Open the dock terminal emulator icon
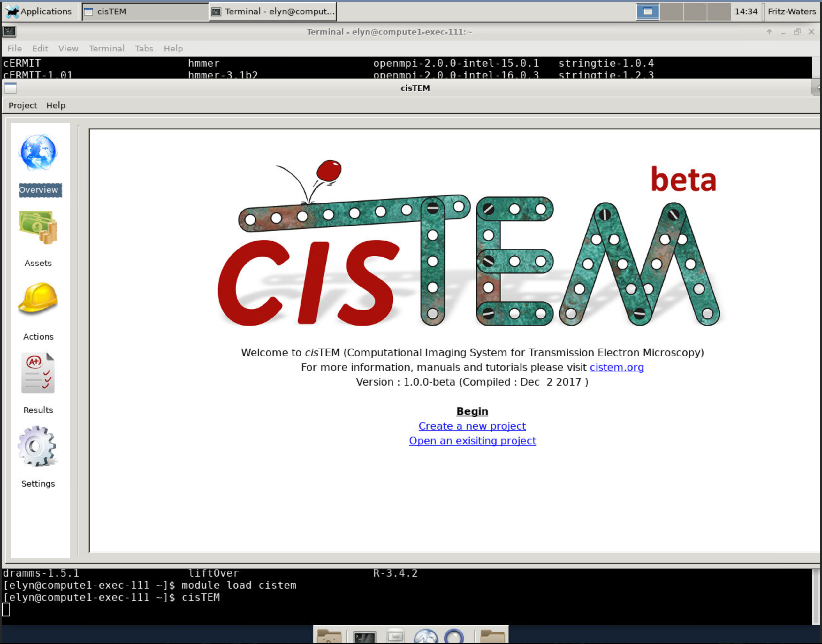Image resolution: width=822 pixels, height=644 pixels. (x=364, y=637)
